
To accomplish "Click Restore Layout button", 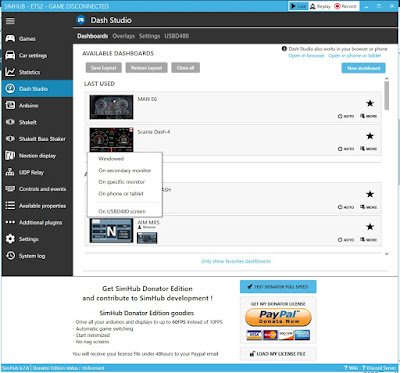I will (x=146, y=68).
